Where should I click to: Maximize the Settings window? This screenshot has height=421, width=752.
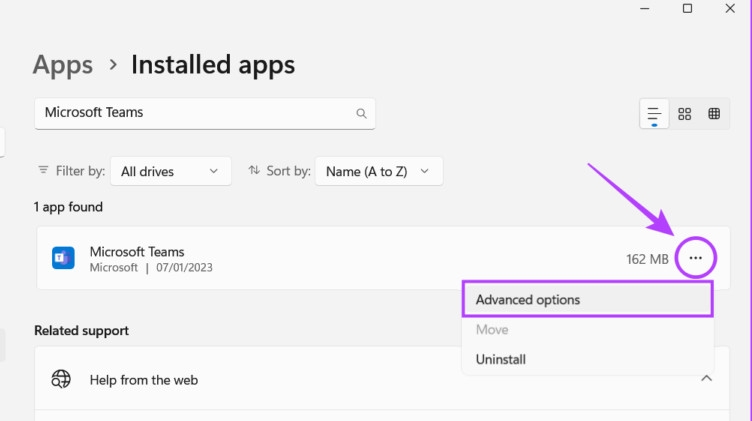pos(687,9)
